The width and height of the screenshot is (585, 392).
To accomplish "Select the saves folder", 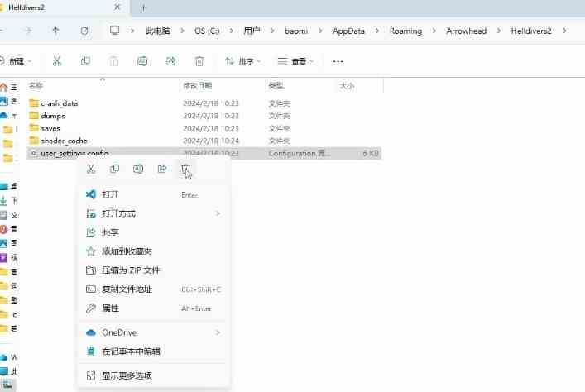I will (204, 128).
